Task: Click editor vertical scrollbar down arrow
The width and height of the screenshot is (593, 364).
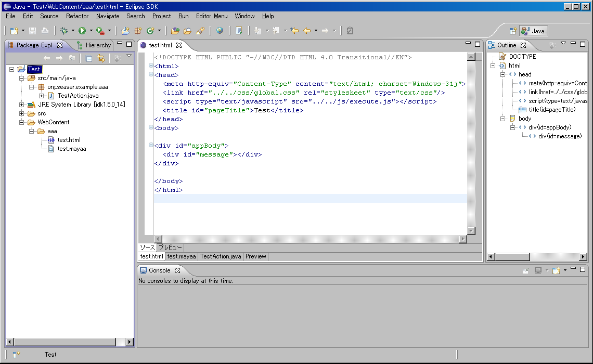Action: [471, 230]
